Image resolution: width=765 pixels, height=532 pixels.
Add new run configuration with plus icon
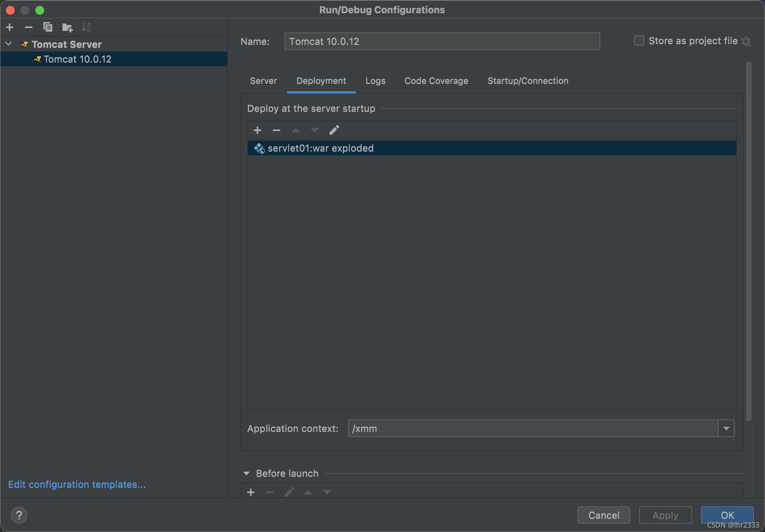[10, 27]
